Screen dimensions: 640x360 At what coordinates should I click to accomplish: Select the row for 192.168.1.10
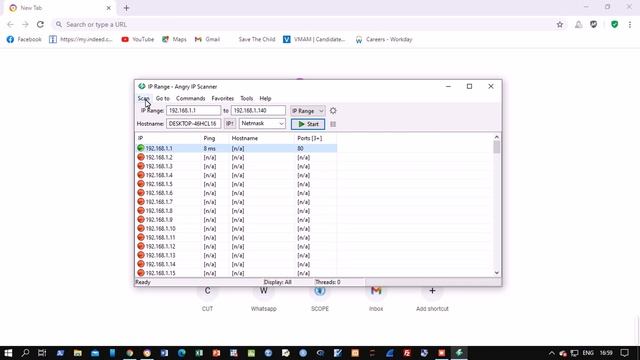[x=236, y=229]
